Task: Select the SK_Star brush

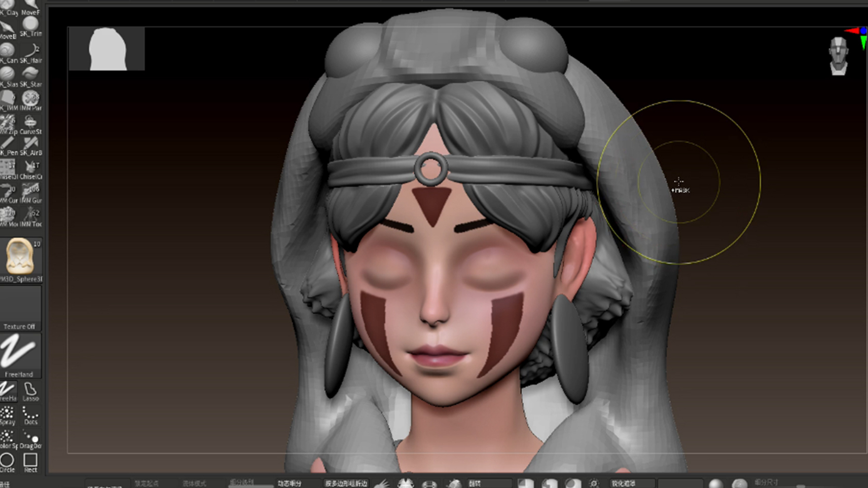Action: click(30, 77)
